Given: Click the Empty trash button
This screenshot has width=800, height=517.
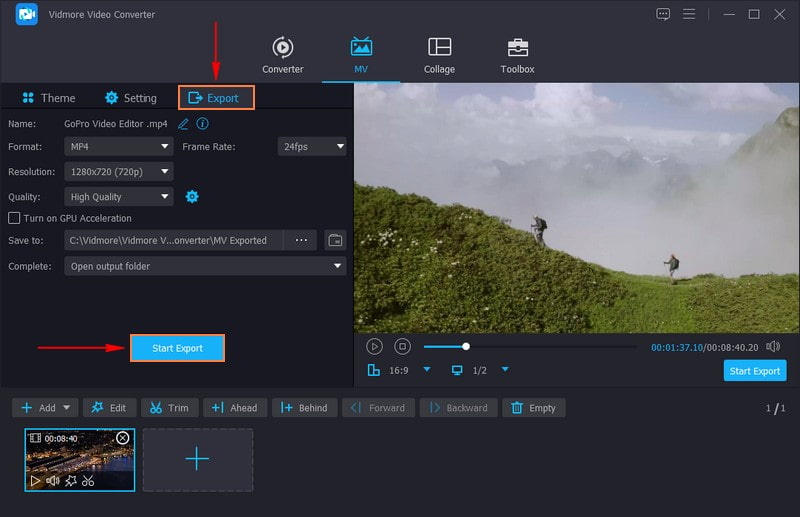Looking at the screenshot, I should [x=534, y=408].
